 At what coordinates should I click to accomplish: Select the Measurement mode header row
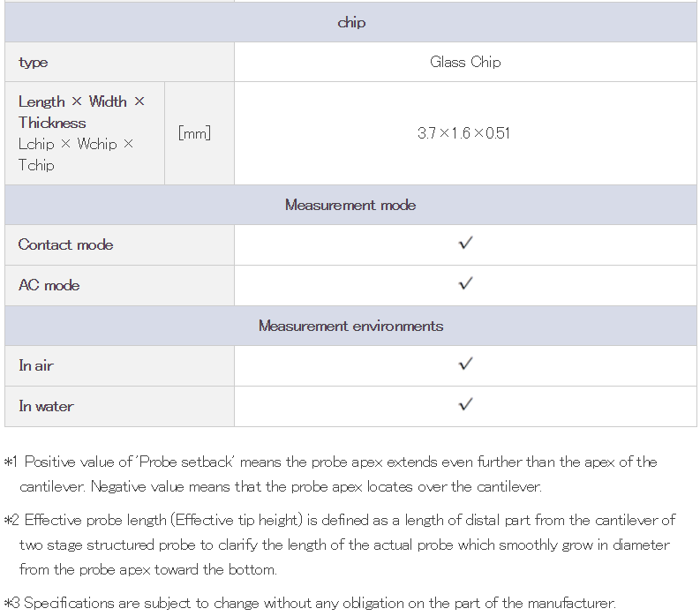tap(351, 205)
